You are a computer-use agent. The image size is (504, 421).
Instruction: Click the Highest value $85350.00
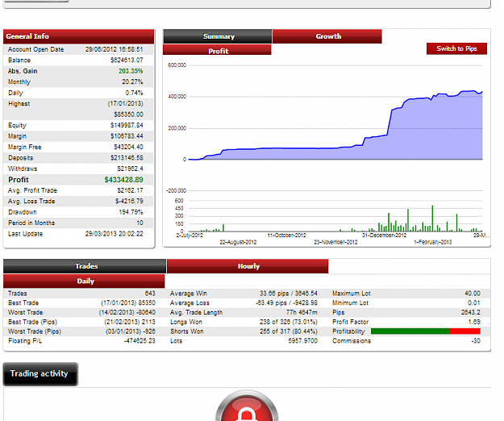pyautogui.click(x=128, y=115)
